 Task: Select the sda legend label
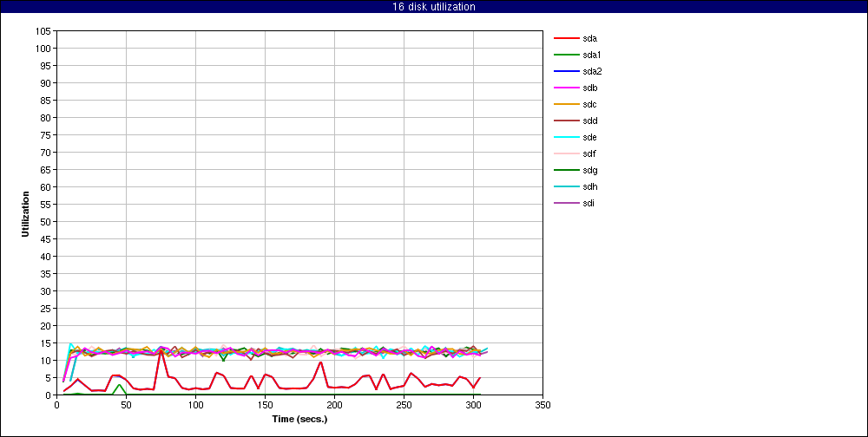point(589,39)
